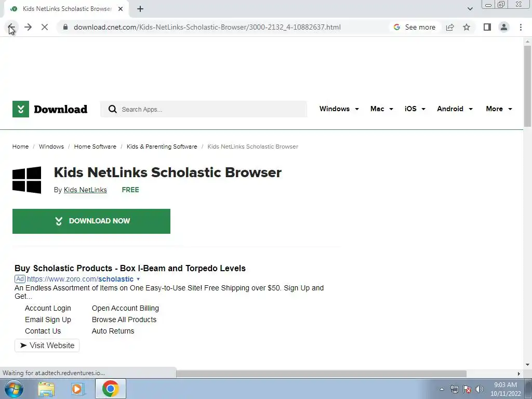Open Windows Media Player from taskbar
The image size is (532, 399).
tap(77, 389)
